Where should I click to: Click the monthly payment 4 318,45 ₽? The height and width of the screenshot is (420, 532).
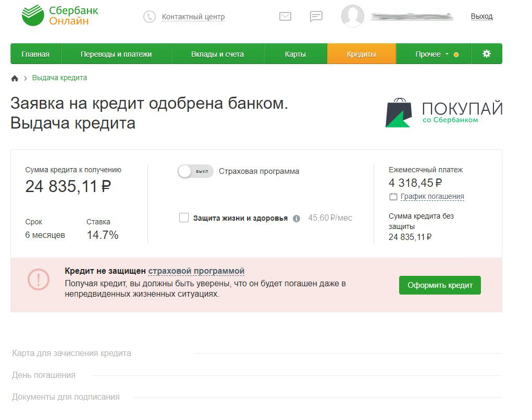[x=415, y=183]
